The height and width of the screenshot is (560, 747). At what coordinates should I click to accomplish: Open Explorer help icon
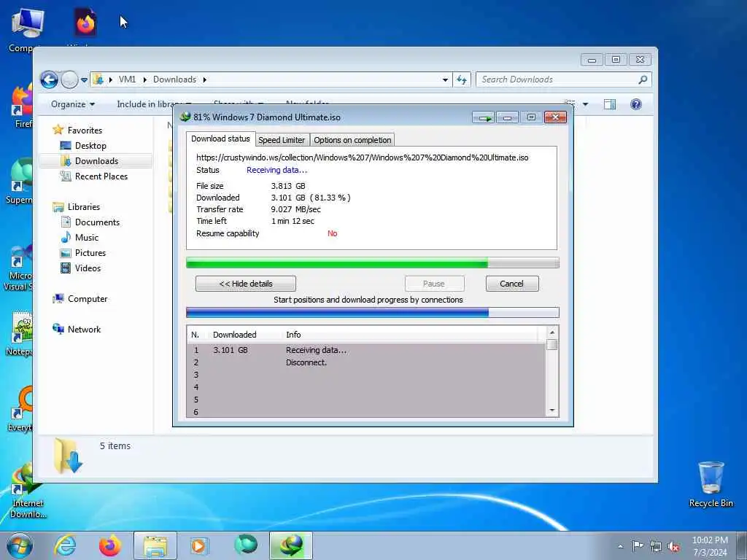pyautogui.click(x=636, y=104)
